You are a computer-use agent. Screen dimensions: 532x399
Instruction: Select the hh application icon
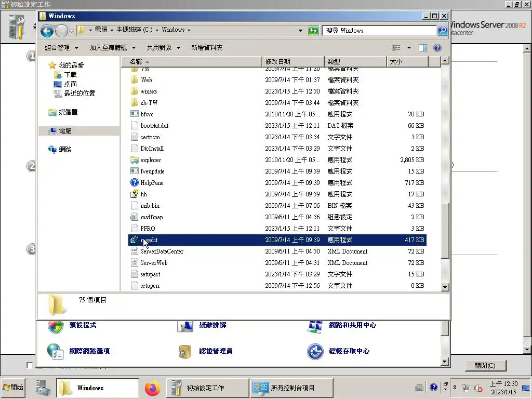click(x=135, y=194)
